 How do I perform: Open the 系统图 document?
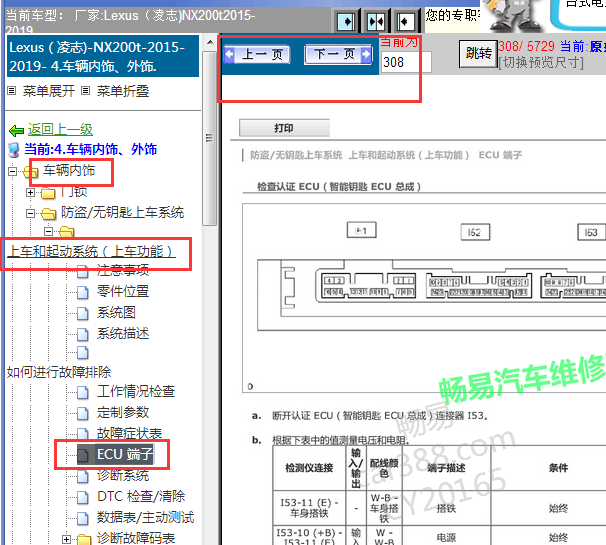click(116, 312)
